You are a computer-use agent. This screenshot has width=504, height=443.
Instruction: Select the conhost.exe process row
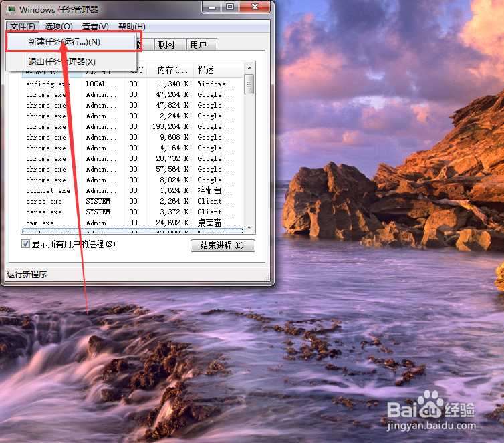132,191
